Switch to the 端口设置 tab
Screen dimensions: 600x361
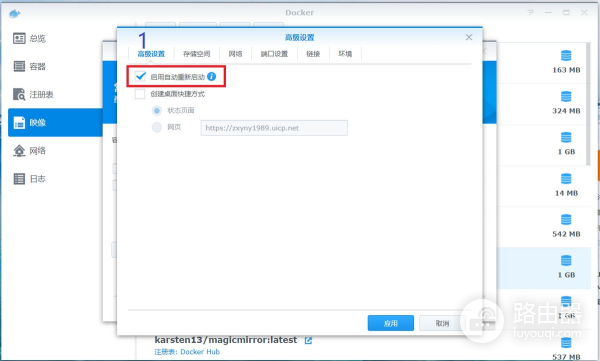coord(274,54)
